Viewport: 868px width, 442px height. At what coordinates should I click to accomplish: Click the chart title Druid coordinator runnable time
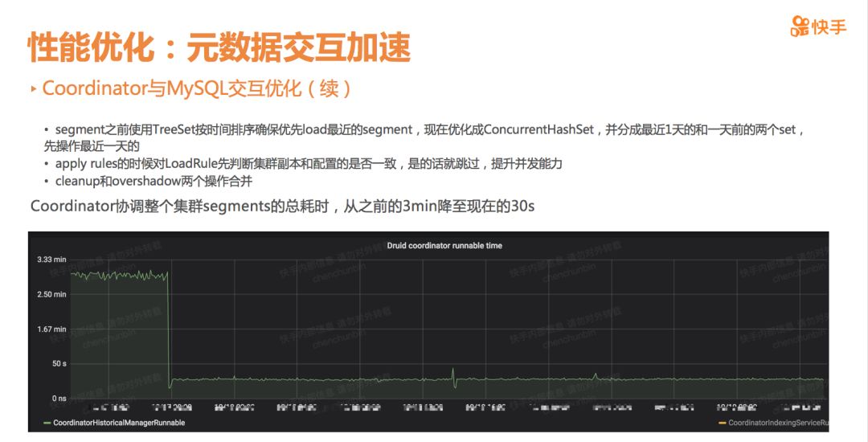pos(444,246)
